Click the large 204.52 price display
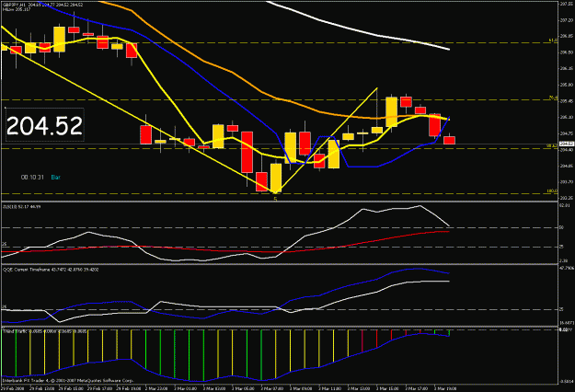The height and width of the screenshot is (392, 575). click(44, 126)
